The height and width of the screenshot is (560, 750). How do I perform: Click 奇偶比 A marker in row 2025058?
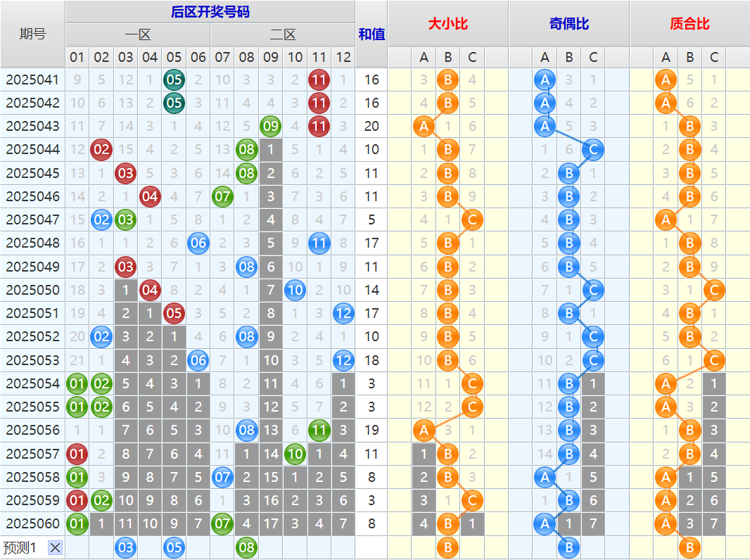[x=545, y=477]
